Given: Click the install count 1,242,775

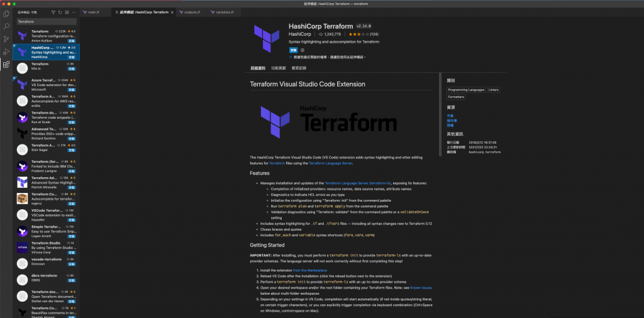Looking at the screenshot, I should [330, 35].
